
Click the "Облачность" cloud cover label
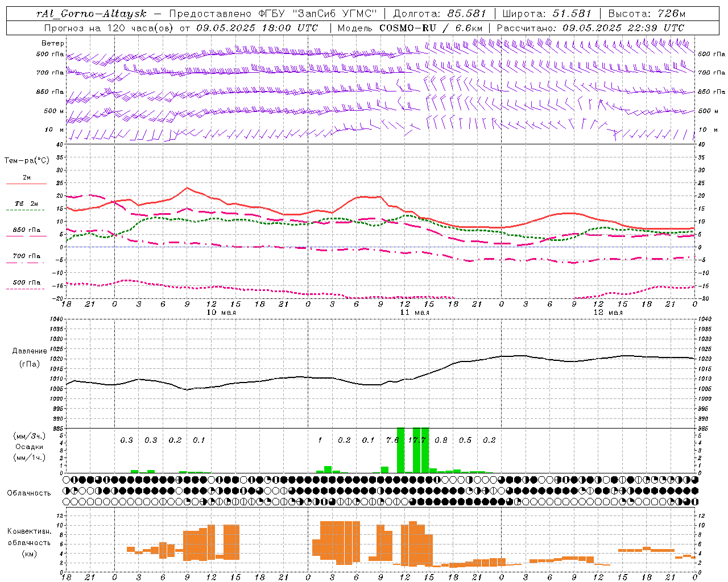pos(29,493)
